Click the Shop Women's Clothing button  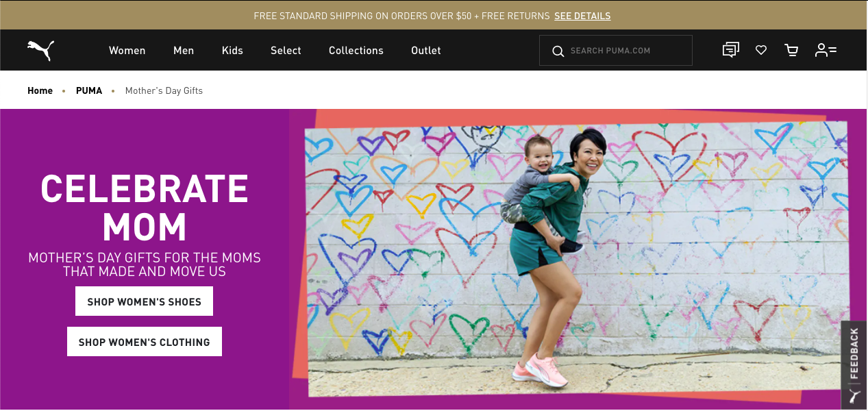point(145,342)
